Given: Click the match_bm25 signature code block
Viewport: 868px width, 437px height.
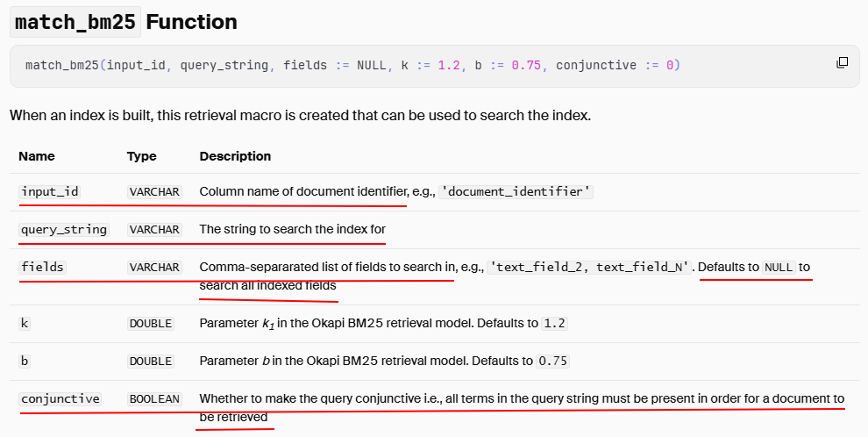Looking at the screenshot, I should coord(352,66).
